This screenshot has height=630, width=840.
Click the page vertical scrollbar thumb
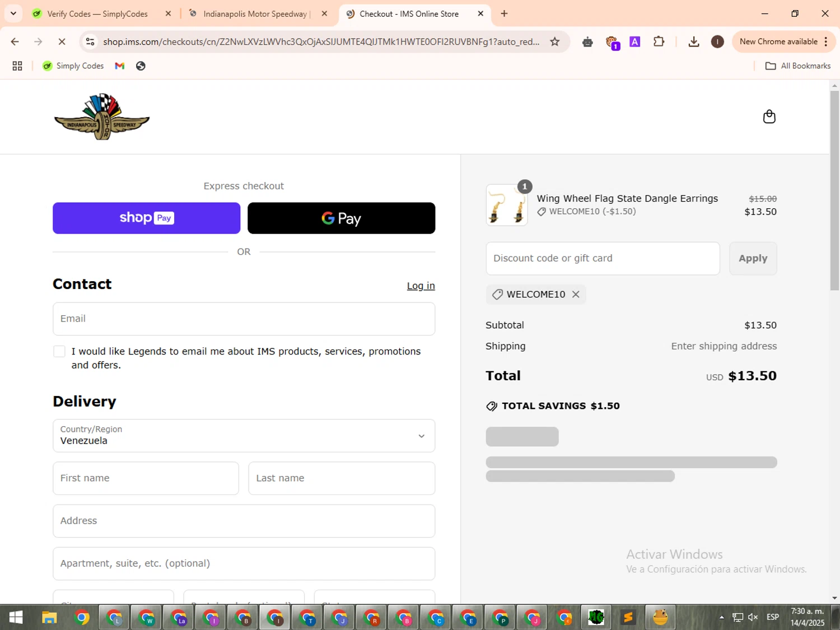pos(834,190)
